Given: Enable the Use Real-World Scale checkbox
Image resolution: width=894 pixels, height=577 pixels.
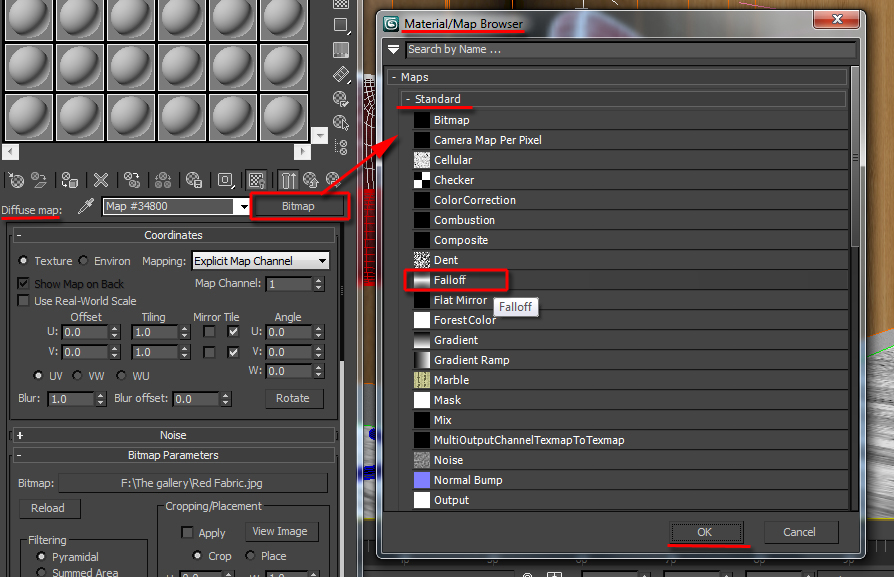Looking at the screenshot, I should pyautogui.click(x=22, y=301).
